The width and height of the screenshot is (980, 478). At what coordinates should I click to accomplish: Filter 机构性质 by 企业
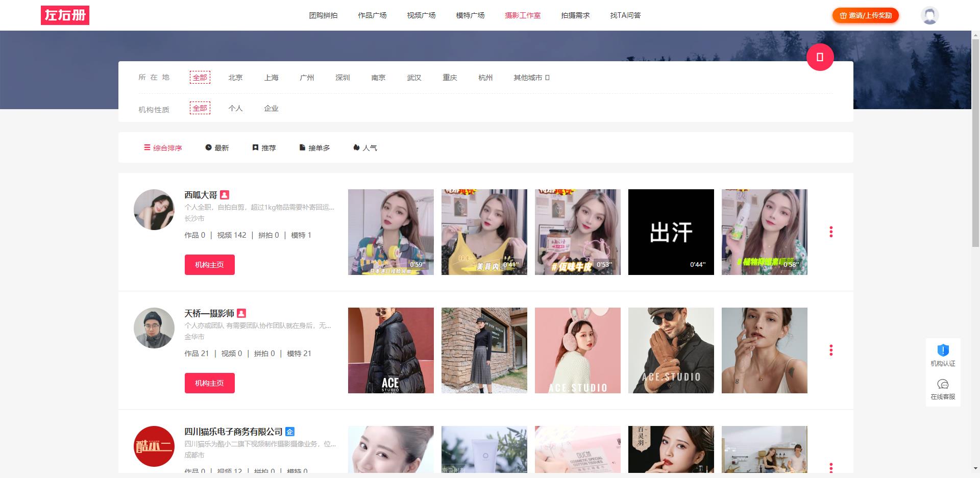271,108
